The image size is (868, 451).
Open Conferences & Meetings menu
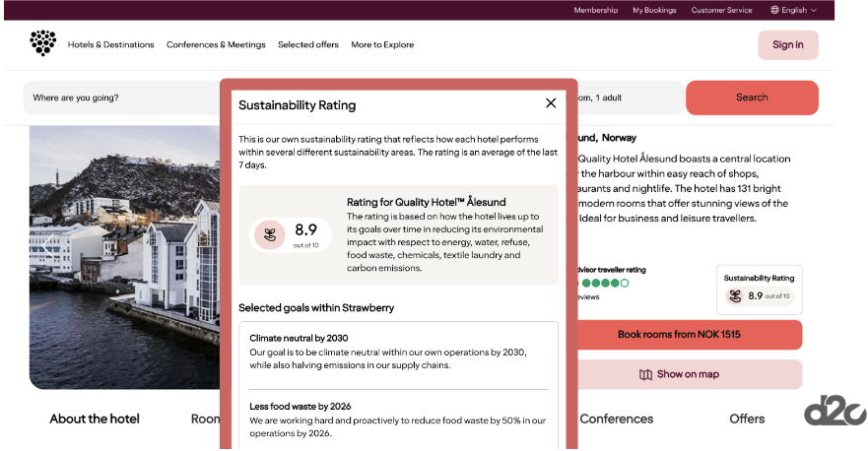[x=216, y=45]
